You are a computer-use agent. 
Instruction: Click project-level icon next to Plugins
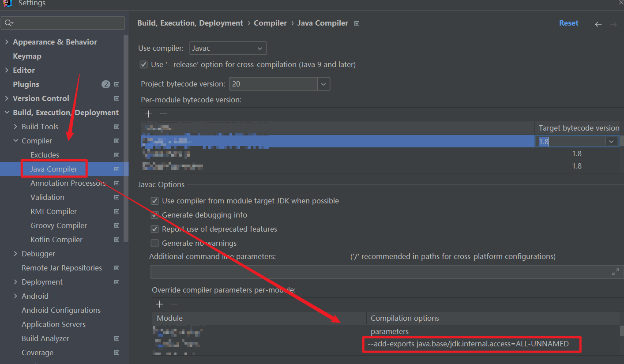117,84
